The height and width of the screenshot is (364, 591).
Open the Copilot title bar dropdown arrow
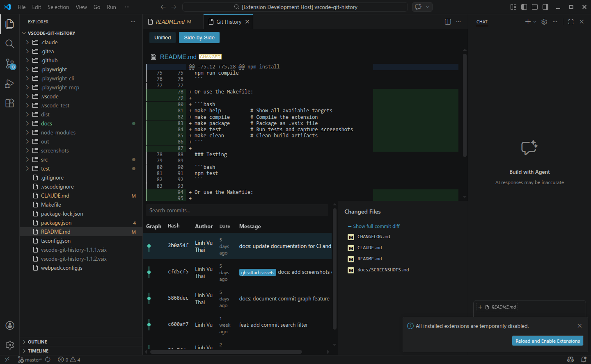tap(428, 7)
